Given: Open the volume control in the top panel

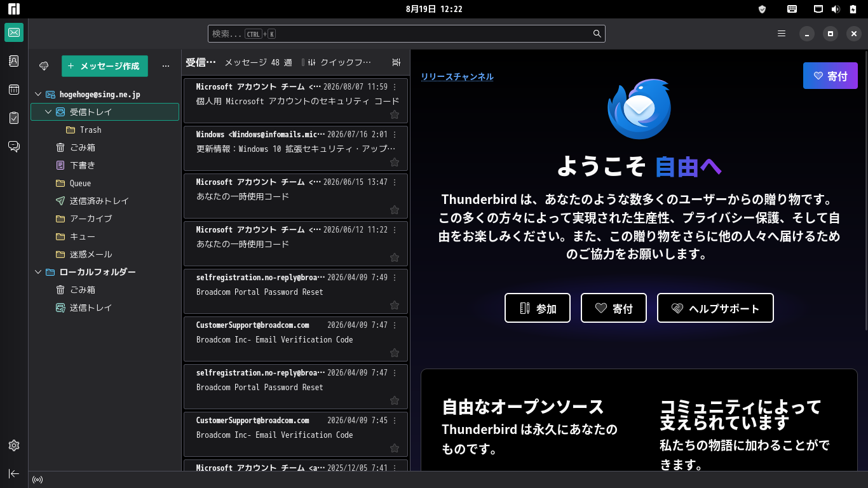Looking at the screenshot, I should [x=836, y=9].
